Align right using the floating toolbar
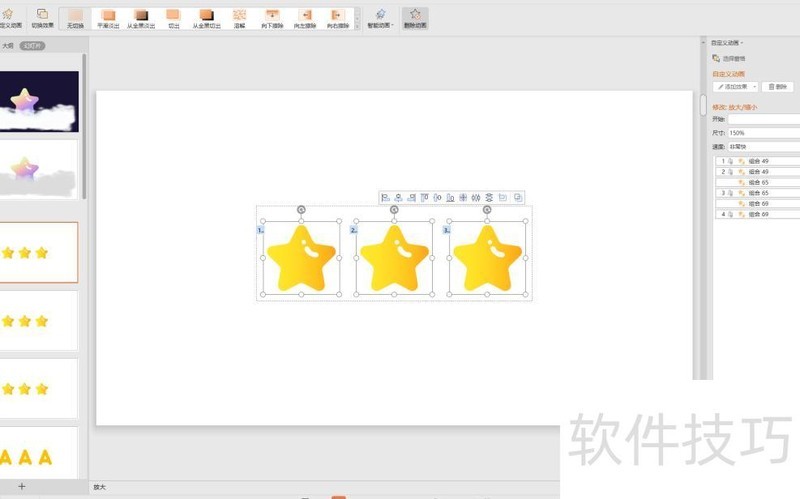This screenshot has width=800, height=499. pos(411,197)
